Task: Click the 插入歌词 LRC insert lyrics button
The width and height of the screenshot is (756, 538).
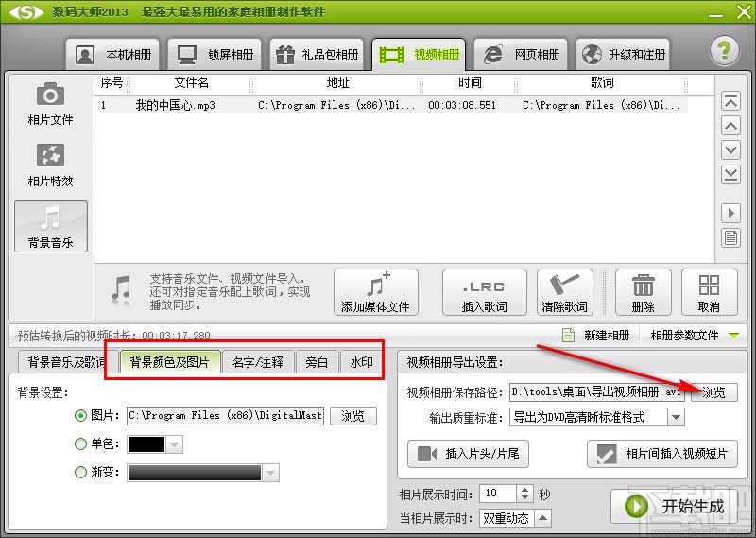Action: tap(484, 292)
